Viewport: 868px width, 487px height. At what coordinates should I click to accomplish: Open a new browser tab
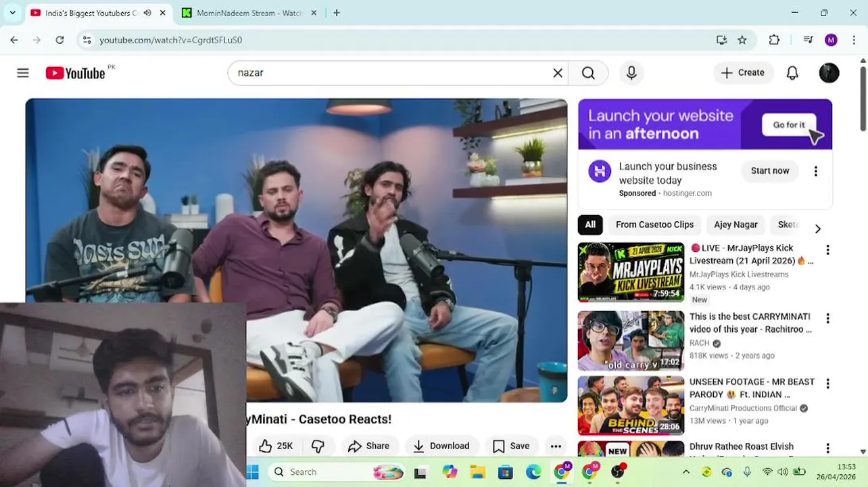[337, 13]
